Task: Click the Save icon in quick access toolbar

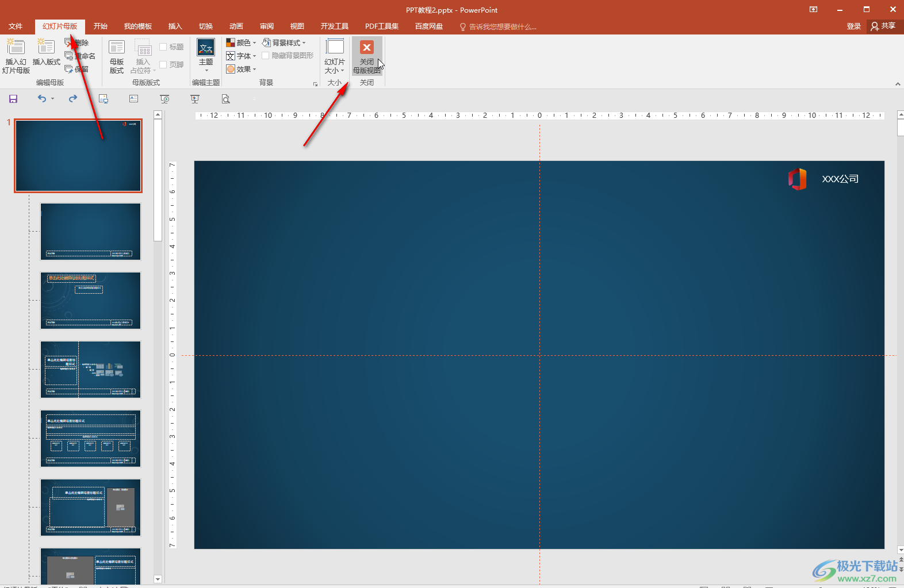Action: pyautogui.click(x=13, y=99)
